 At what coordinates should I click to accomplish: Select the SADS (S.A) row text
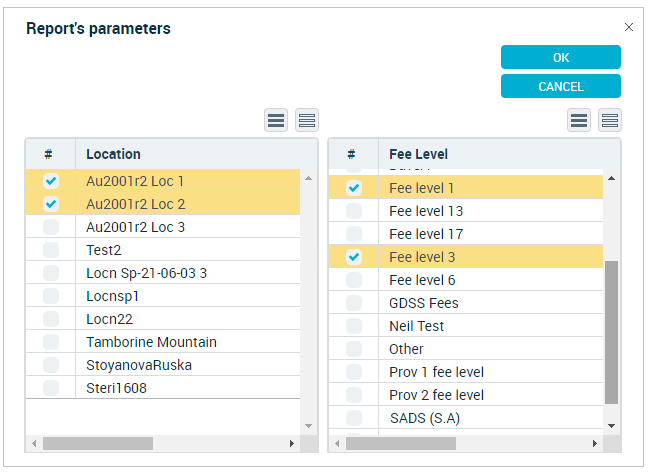pyautogui.click(x=425, y=418)
